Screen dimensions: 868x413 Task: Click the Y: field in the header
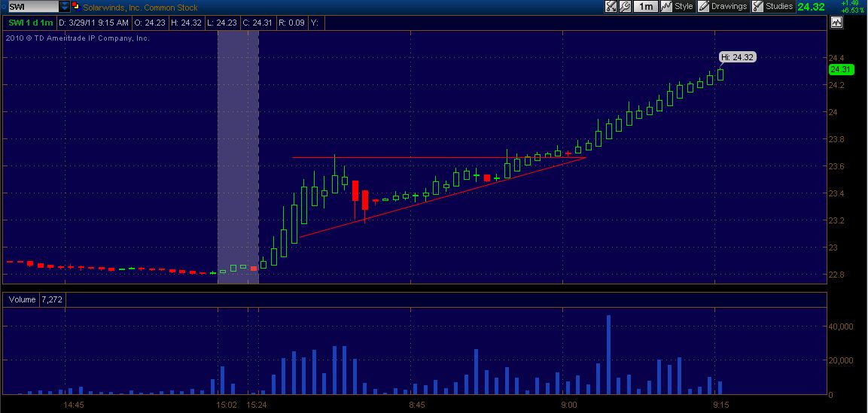pyautogui.click(x=315, y=23)
